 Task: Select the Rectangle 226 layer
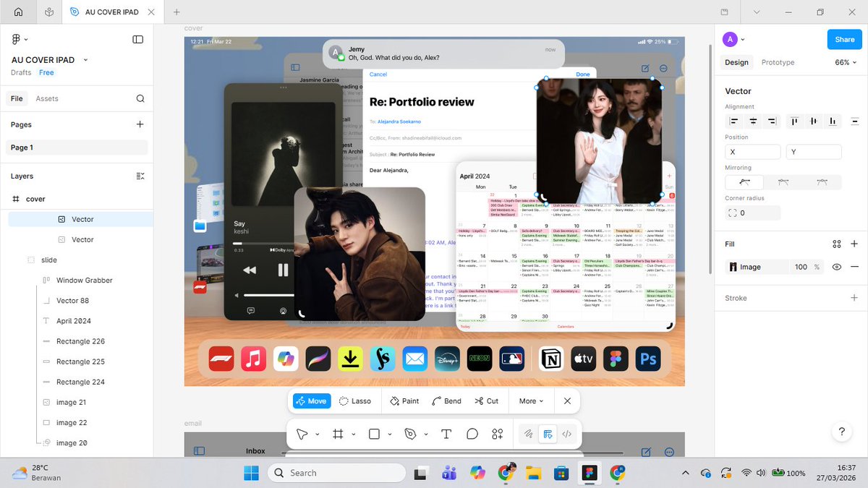(80, 341)
